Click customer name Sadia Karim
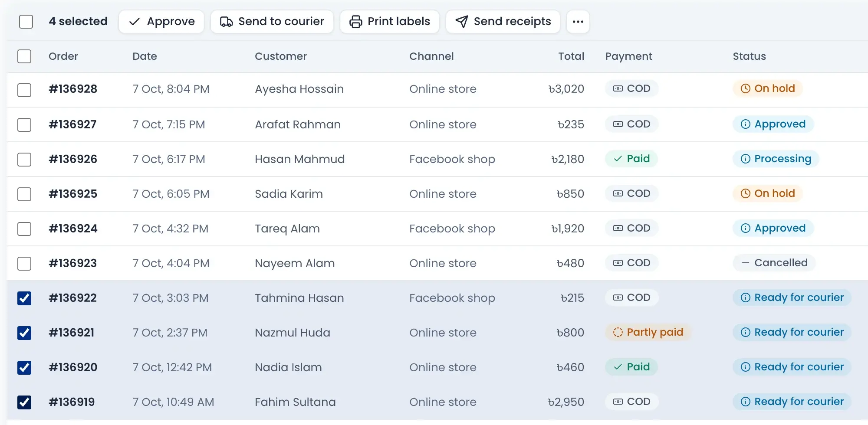 click(289, 194)
